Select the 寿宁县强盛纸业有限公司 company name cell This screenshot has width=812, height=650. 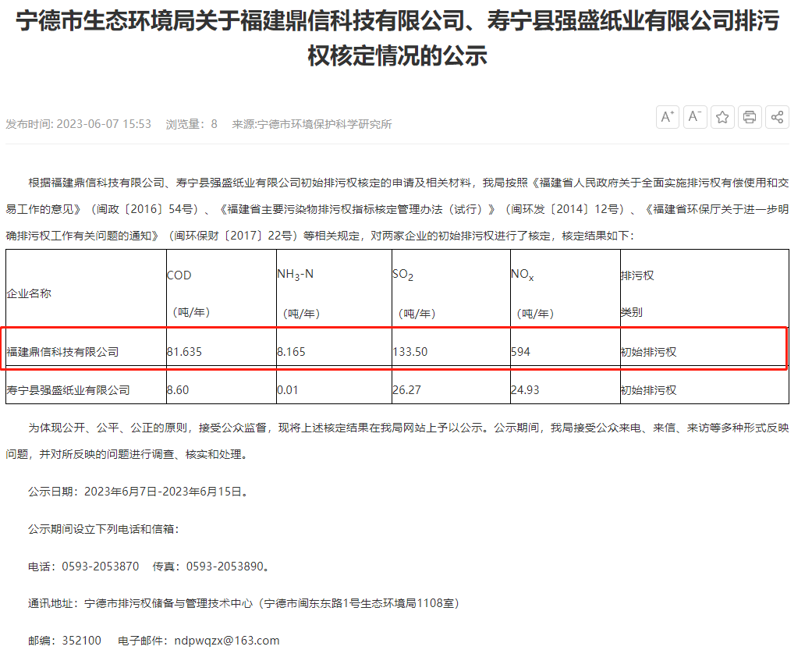(68, 389)
